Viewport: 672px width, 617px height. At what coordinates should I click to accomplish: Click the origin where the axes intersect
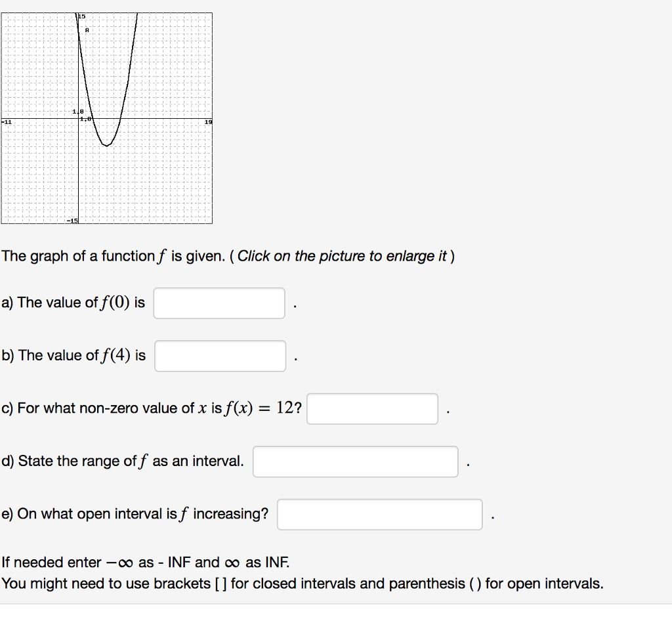[79, 119]
